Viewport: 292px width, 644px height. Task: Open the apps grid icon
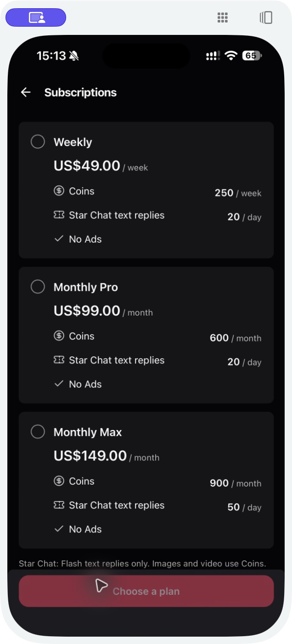click(x=222, y=17)
